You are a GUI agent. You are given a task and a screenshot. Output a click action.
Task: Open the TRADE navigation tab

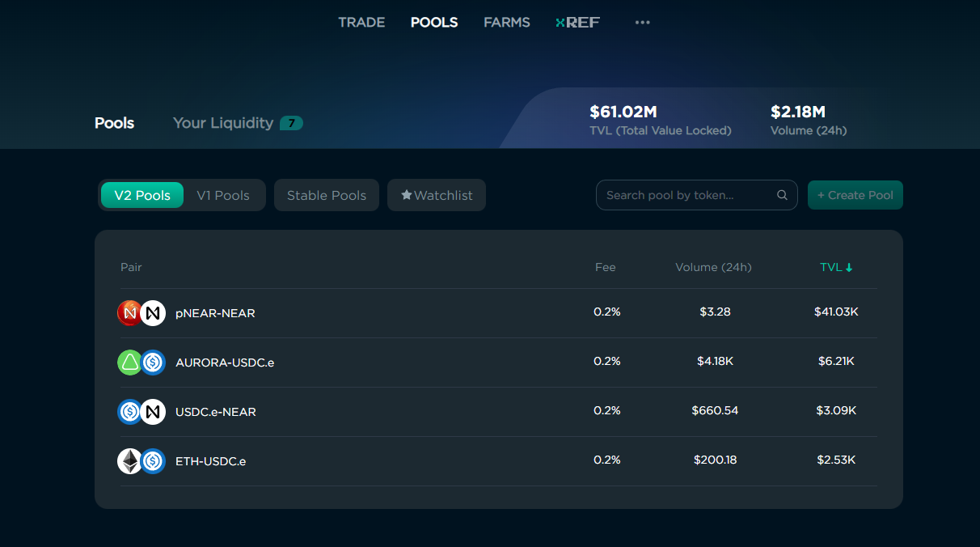[361, 23]
